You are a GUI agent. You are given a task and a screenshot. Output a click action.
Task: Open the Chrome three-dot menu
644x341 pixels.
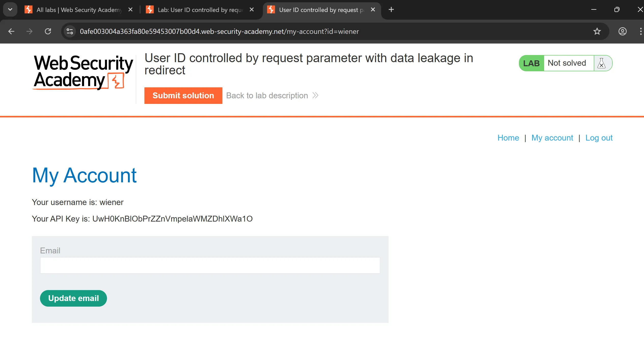(x=640, y=31)
